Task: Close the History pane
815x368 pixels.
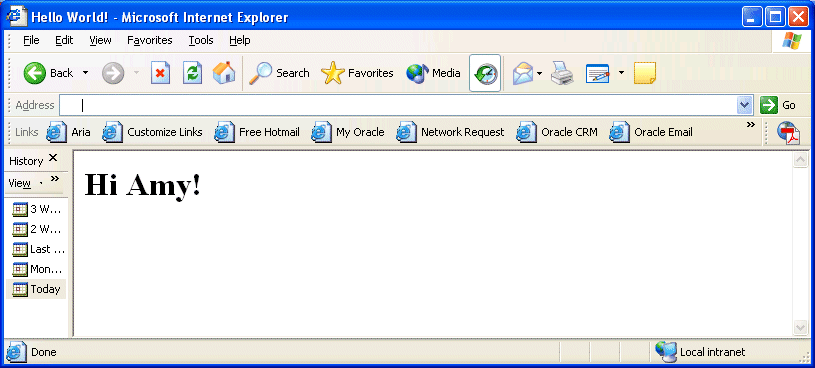Action: coord(53,158)
